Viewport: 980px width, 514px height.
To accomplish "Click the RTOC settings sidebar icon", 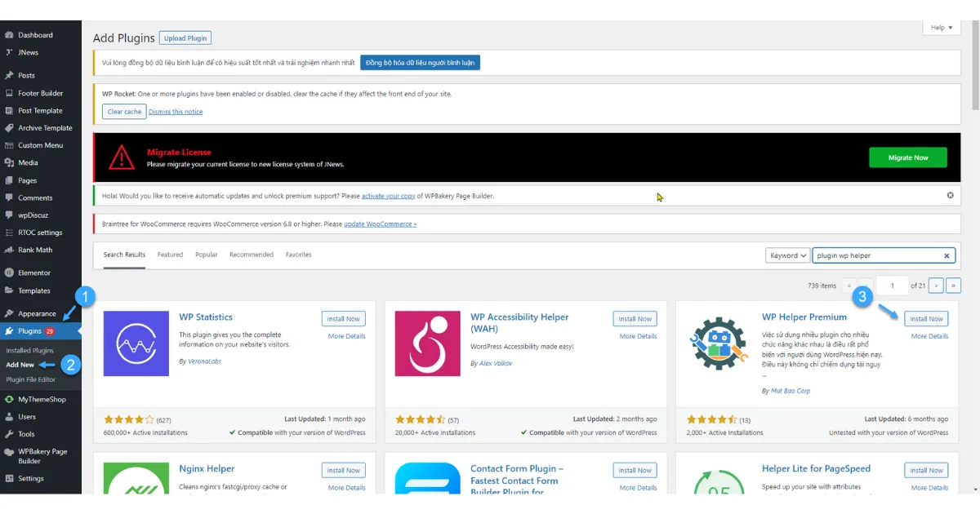I will click(x=9, y=233).
